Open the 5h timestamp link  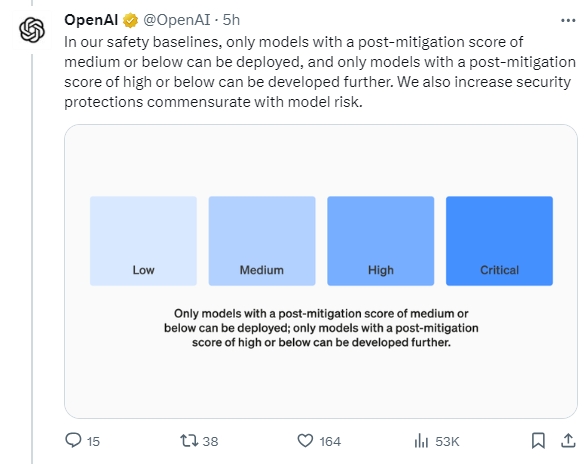click(x=231, y=20)
